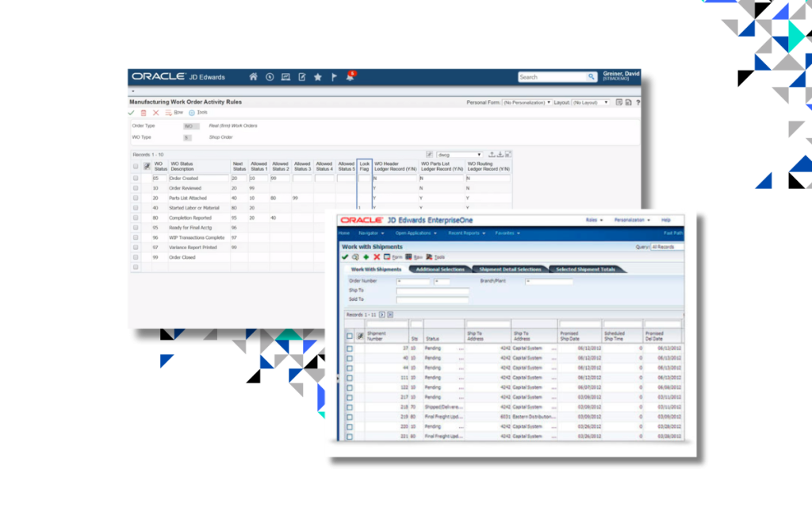812x508 pixels.
Task: Check the Order Reviewed row checkbox
Action: coord(136,188)
